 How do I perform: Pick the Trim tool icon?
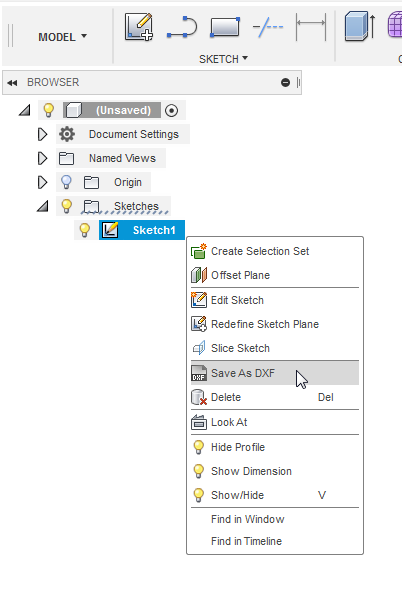point(268,27)
